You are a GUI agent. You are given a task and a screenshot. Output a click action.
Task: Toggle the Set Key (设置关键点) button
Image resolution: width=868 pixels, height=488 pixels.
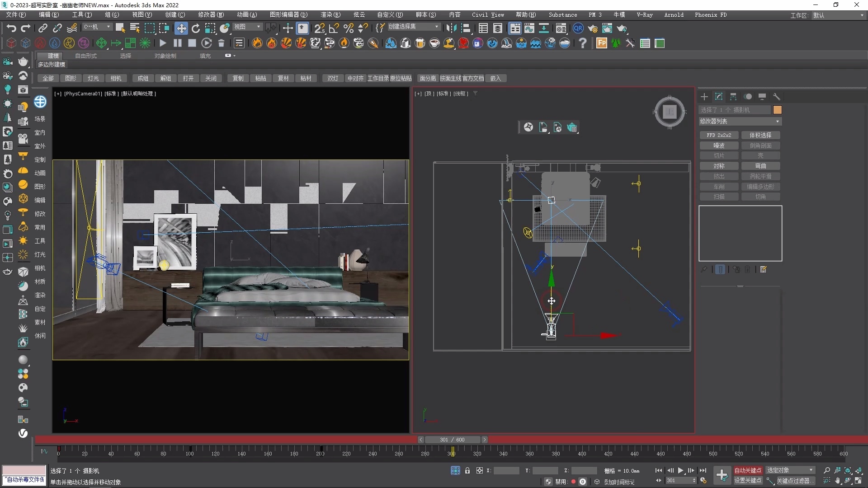click(748, 481)
